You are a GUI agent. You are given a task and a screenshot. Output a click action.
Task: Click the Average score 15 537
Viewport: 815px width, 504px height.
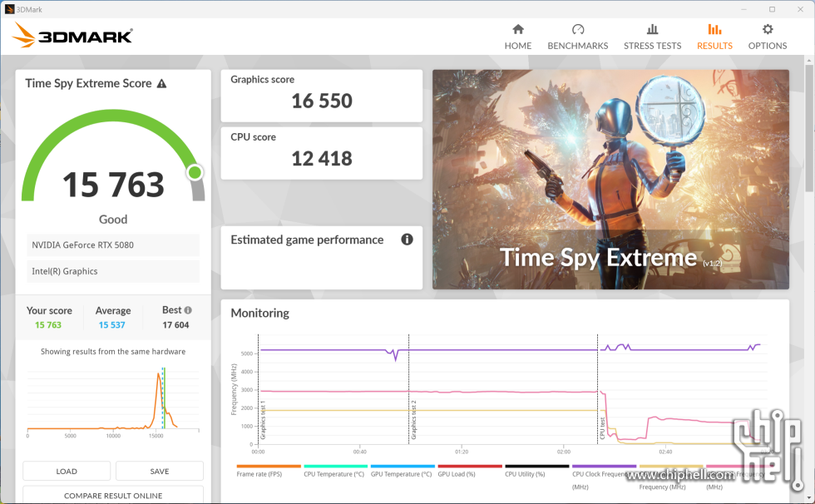(111, 324)
